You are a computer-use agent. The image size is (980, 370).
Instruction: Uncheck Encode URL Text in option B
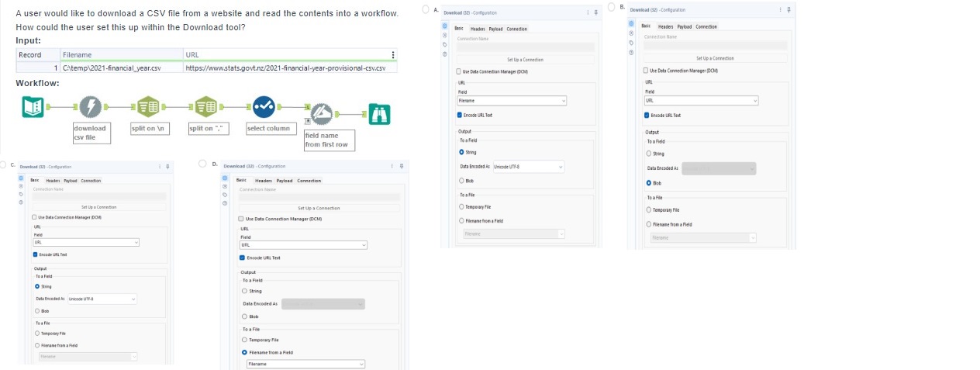(x=648, y=115)
